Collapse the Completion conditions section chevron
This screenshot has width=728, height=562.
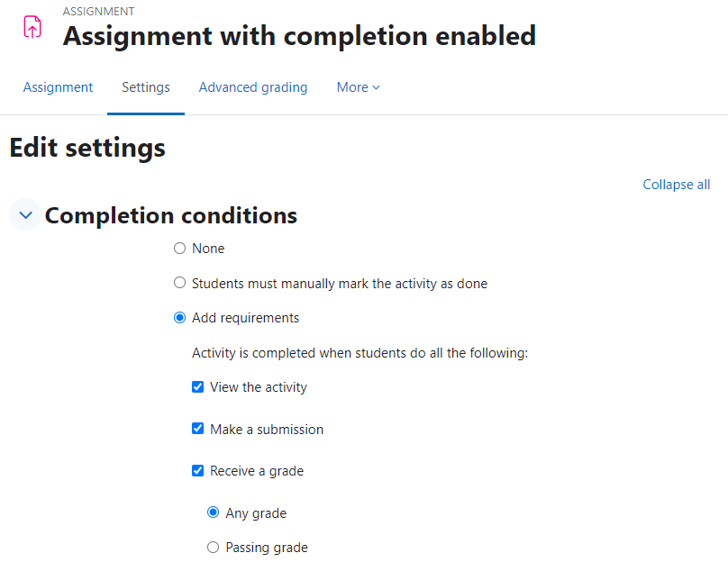(25, 215)
